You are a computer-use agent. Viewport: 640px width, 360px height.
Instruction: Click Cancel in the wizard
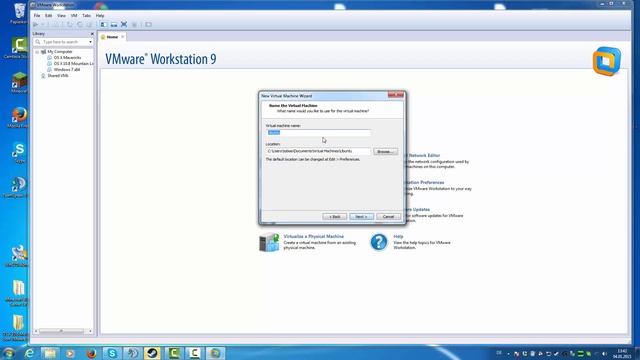point(389,216)
